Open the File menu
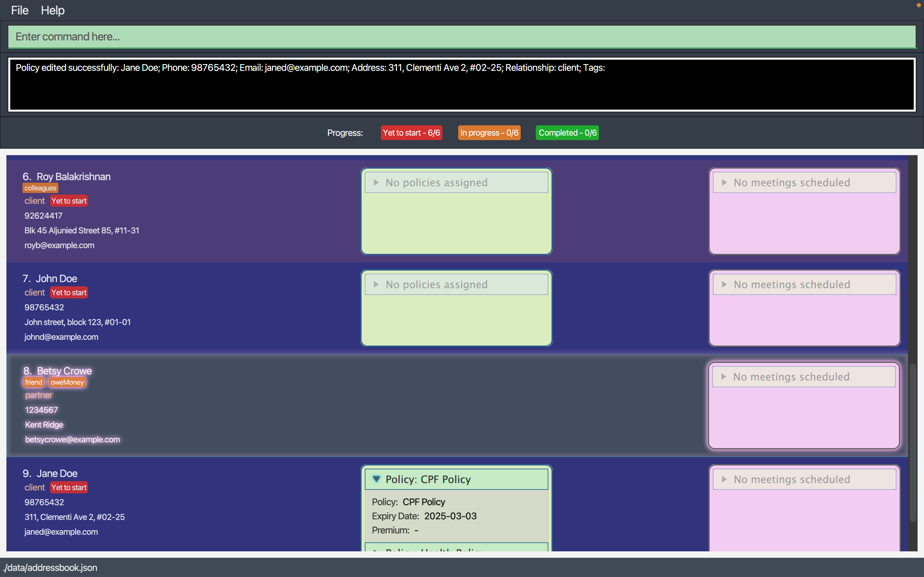This screenshot has width=924, height=577. tap(20, 10)
